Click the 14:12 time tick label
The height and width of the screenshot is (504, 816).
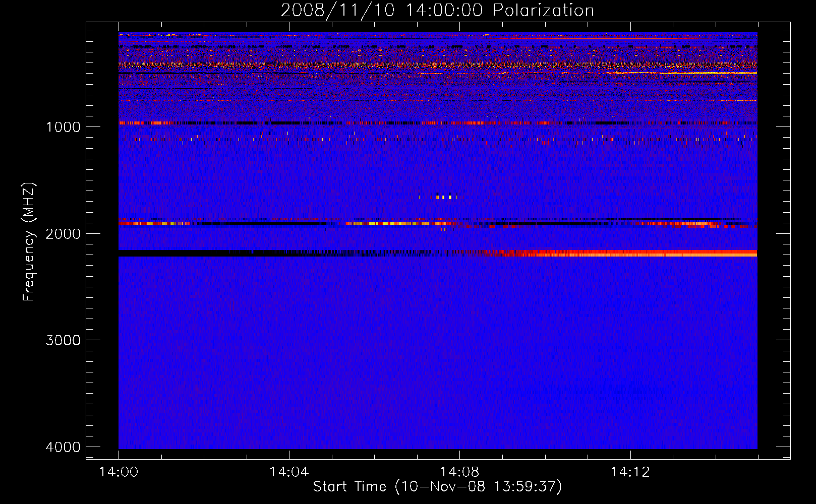pyautogui.click(x=630, y=472)
